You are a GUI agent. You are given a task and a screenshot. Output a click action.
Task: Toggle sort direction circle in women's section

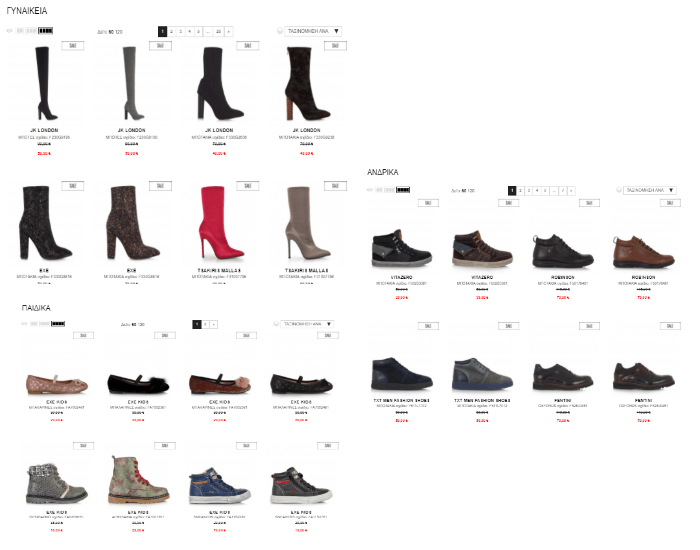[x=280, y=31]
